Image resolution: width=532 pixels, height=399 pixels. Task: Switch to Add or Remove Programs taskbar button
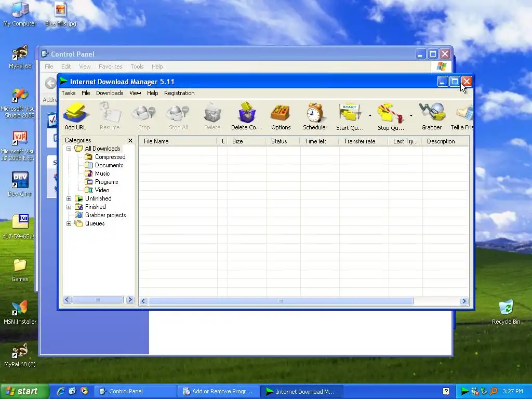(x=218, y=391)
